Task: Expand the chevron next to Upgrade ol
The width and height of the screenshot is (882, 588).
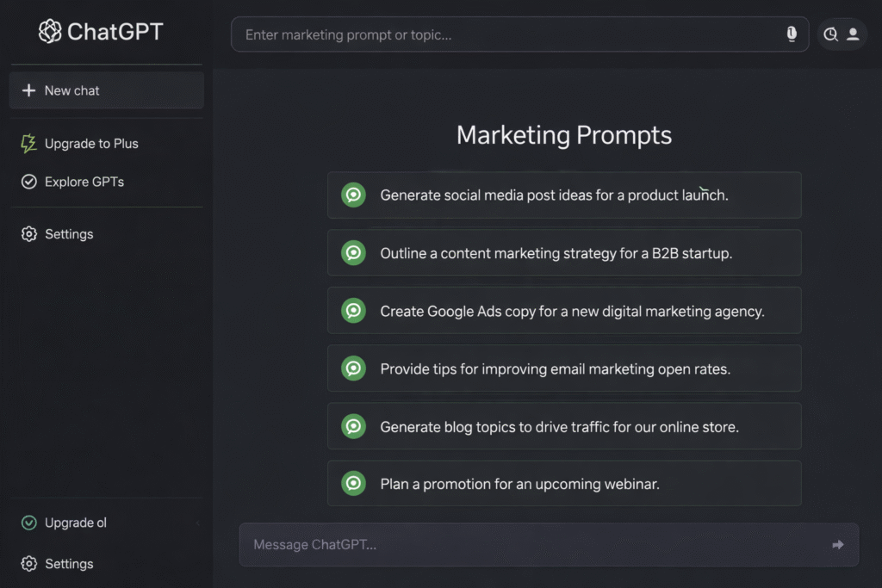Action: (x=196, y=523)
